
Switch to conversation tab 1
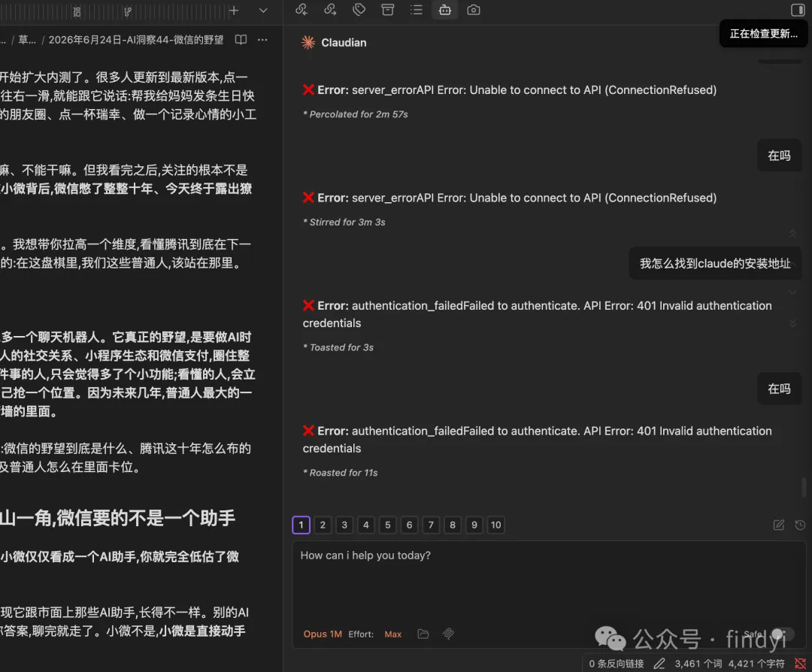point(301,525)
